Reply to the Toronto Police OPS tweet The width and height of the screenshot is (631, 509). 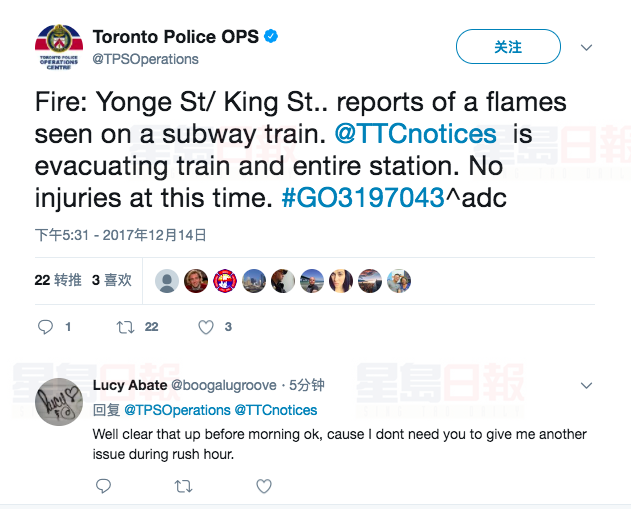coord(46,327)
